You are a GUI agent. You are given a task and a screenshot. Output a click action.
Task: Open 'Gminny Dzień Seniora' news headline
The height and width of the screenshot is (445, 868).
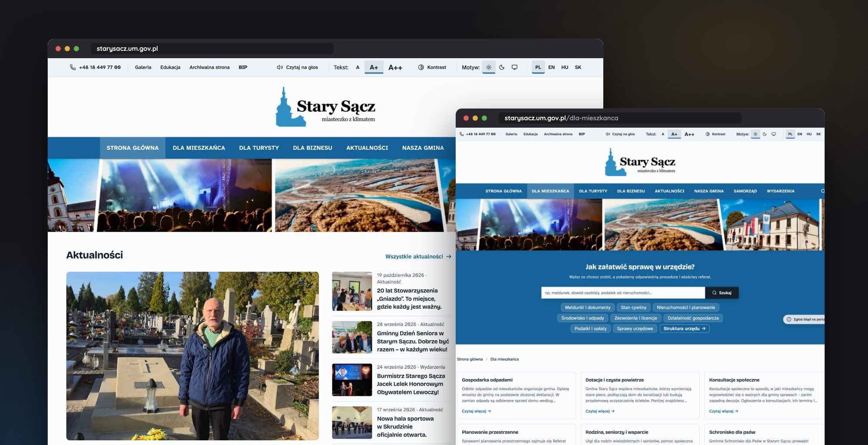click(412, 341)
